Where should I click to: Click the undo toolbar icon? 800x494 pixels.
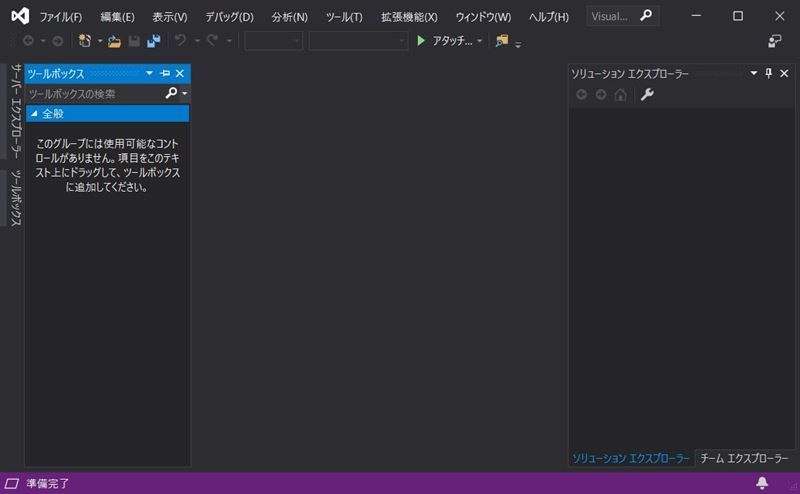pyautogui.click(x=180, y=40)
